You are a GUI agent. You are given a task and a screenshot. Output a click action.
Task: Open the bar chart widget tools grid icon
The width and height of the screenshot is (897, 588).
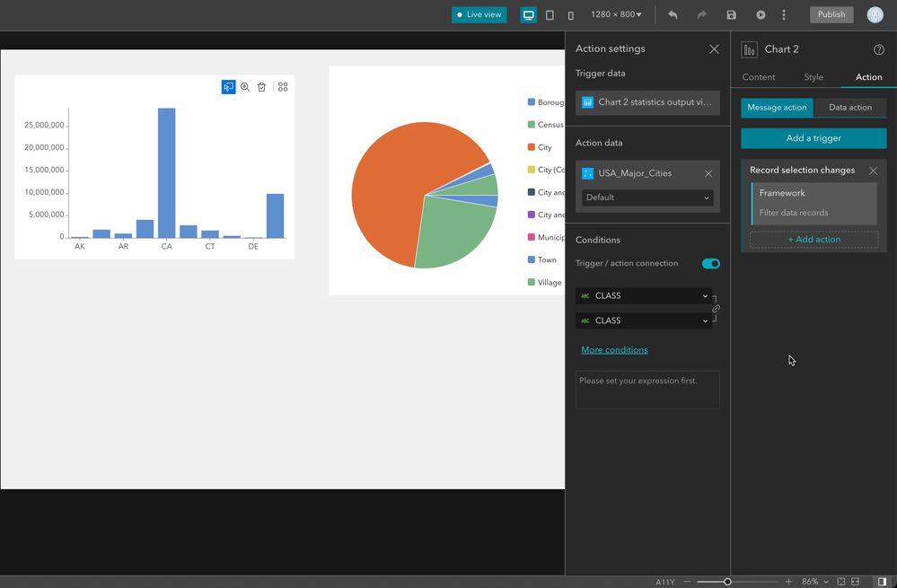click(283, 87)
